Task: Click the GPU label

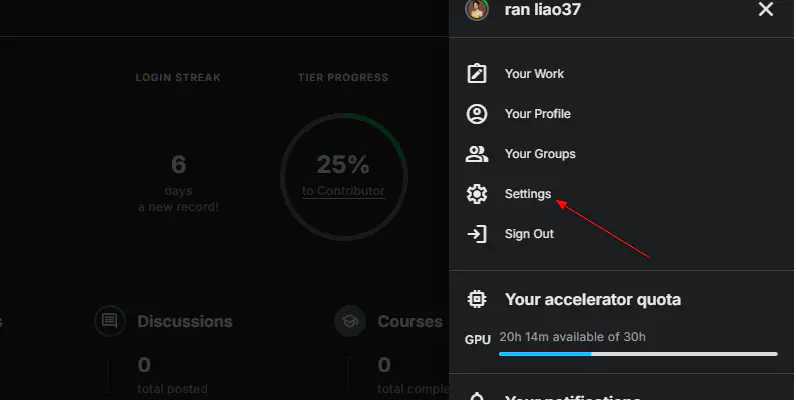Action: [x=478, y=340]
